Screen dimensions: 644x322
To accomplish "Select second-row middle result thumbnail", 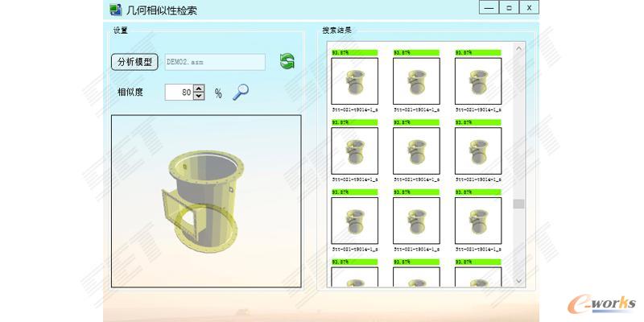I will 416,151.
